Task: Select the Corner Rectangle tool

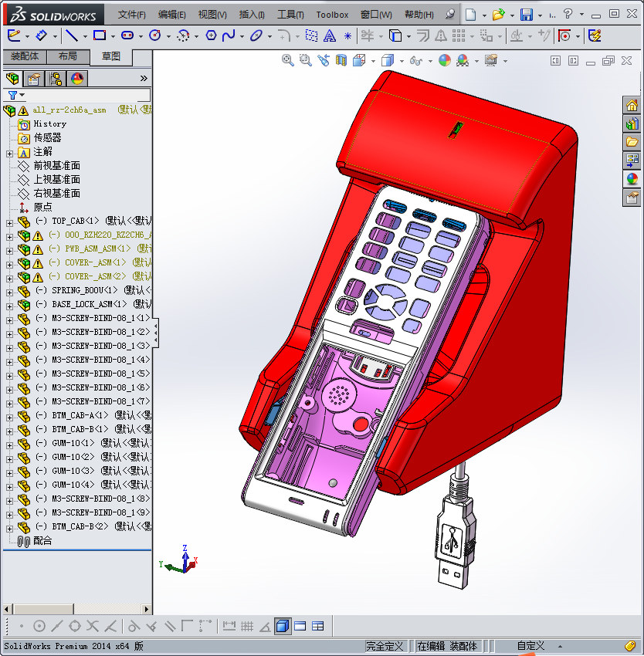Action: (100, 36)
